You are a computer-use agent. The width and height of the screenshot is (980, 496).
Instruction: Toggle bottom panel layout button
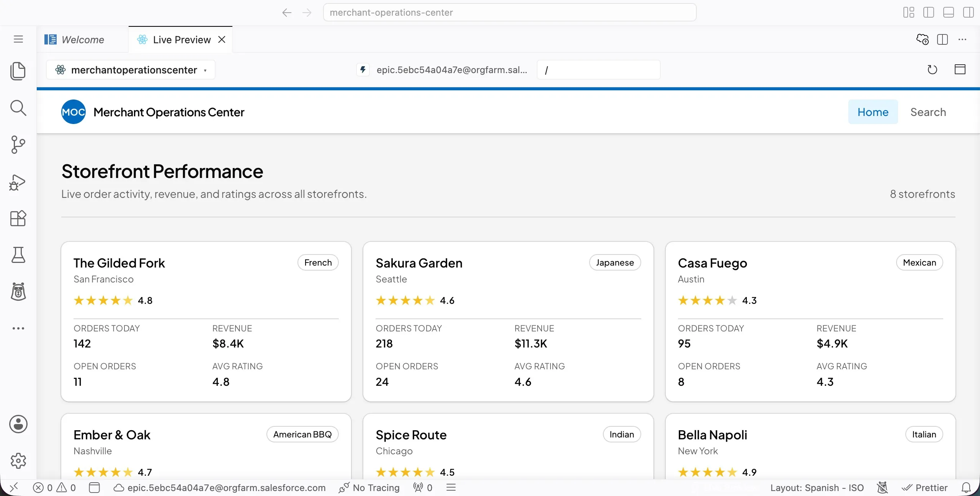tap(949, 12)
